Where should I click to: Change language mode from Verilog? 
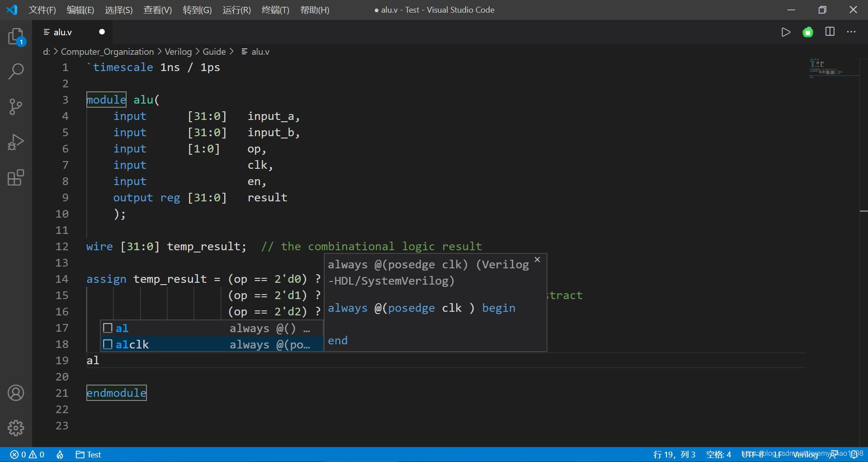pos(805,454)
